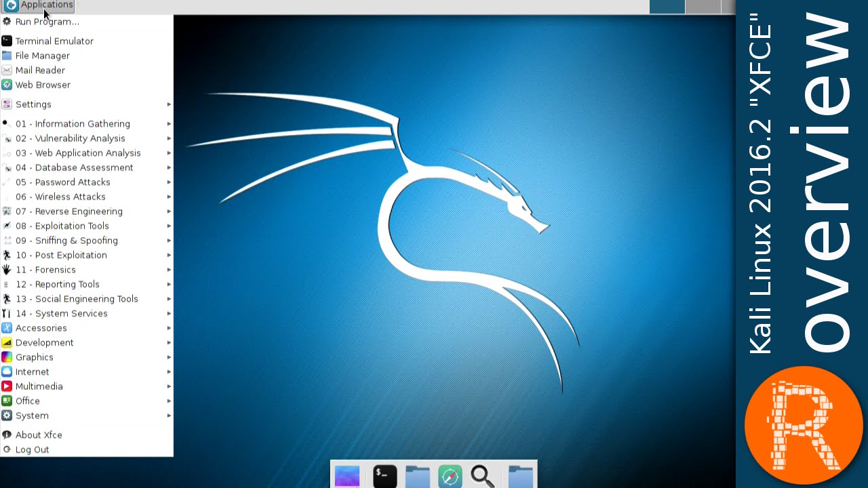Select 13 - Social Engineering Tools label
The height and width of the screenshot is (488, 868).
(x=77, y=298)
